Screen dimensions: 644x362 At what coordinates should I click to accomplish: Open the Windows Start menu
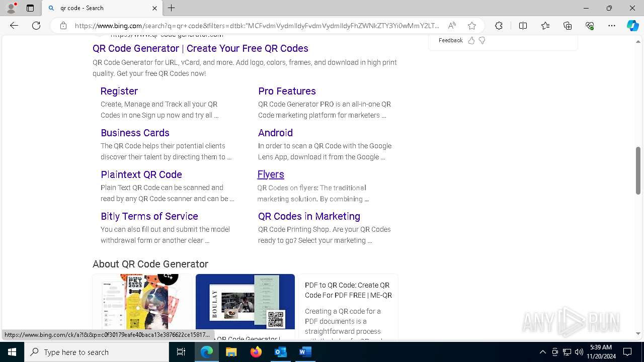coord(12,352)
